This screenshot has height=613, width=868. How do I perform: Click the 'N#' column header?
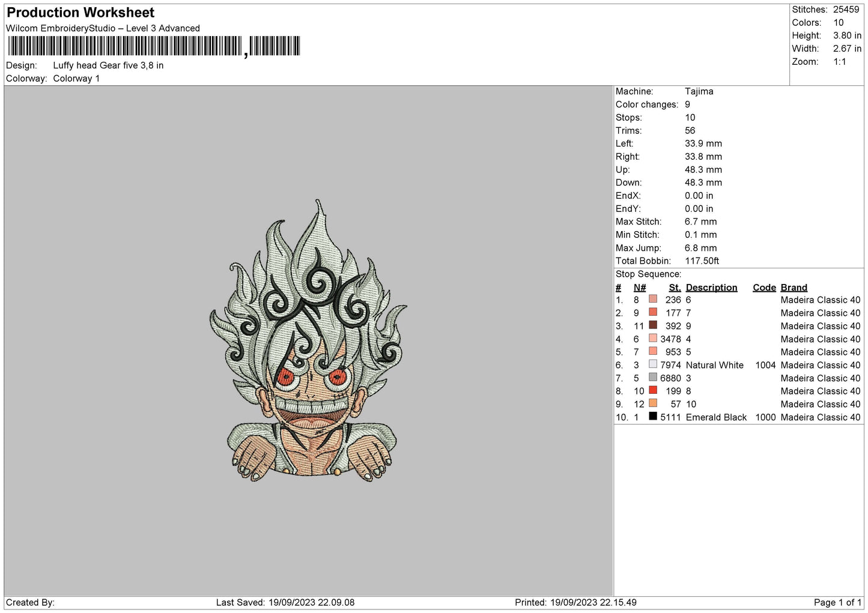click(x=640, y=288)
